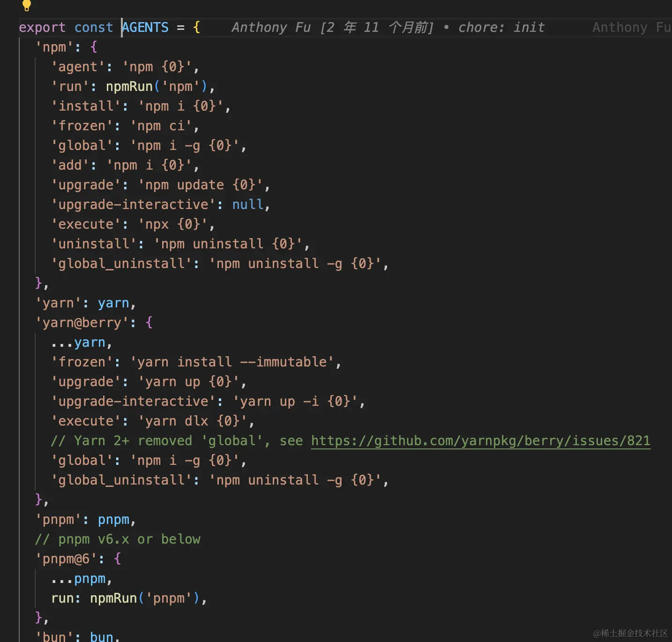The height and width of the screenshot is (642, 672).
Task: Click the 'export' keyword
Action: point(42,28)
